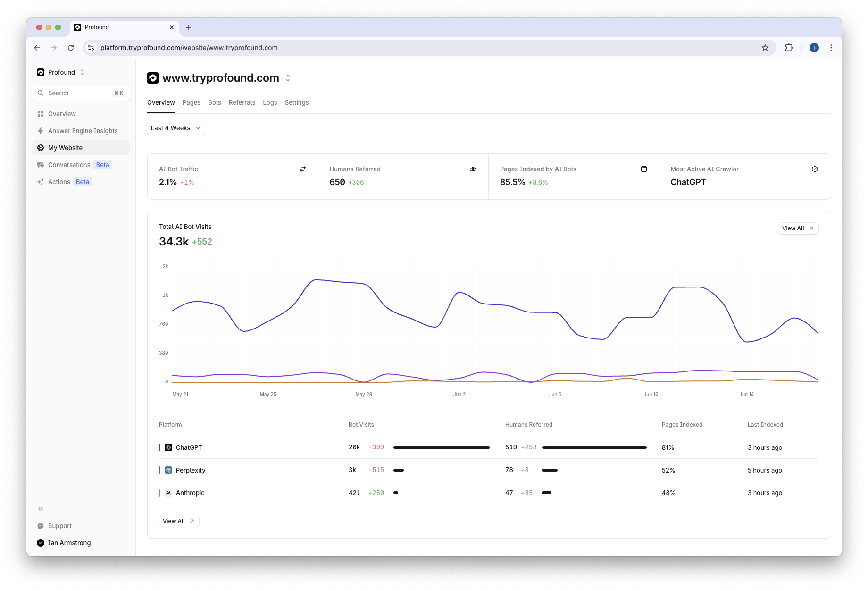Image resolution: width=868 pixels, height=591 pixels.
Task: Click the Conversations chat icon
Action: click(x=41, y=165)
